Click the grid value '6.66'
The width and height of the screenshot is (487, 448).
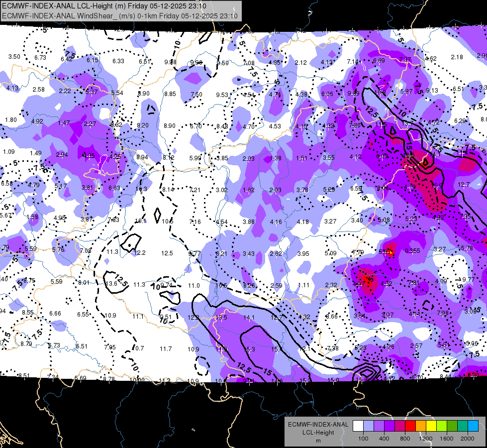pyautogui.click(x=55, y=314)
